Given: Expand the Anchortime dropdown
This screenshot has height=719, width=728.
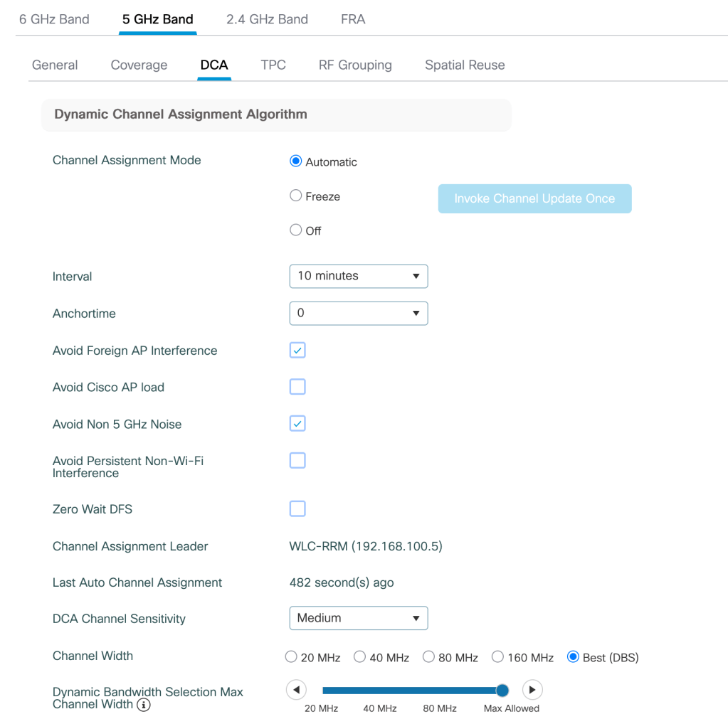Looking at the screenshot, I should point(358,313).
